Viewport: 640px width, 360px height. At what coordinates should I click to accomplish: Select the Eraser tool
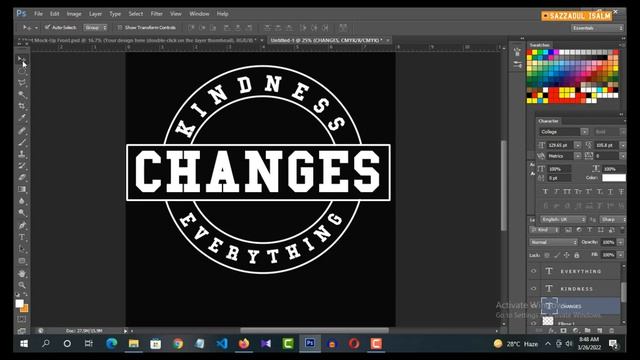(x=22, y=178)
